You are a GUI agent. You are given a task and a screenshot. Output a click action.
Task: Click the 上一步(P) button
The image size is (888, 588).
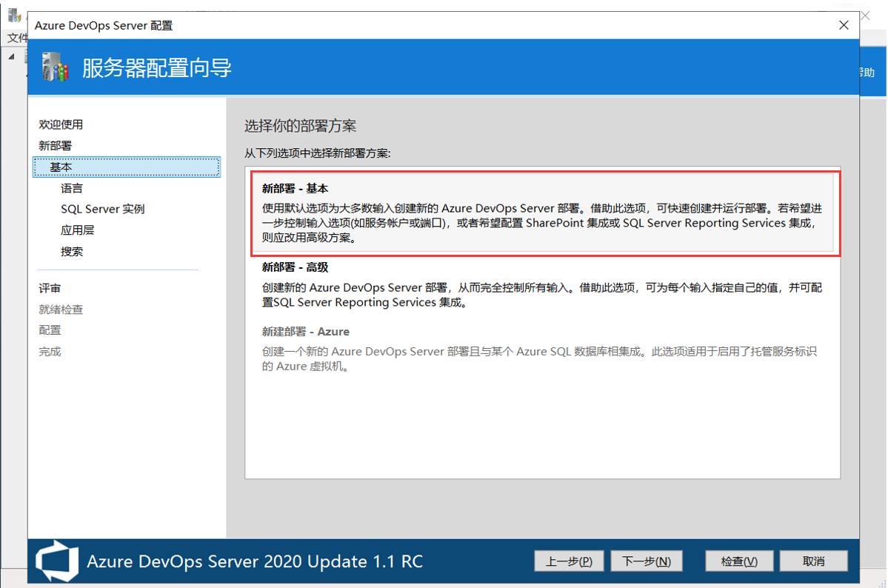(569, 561)
